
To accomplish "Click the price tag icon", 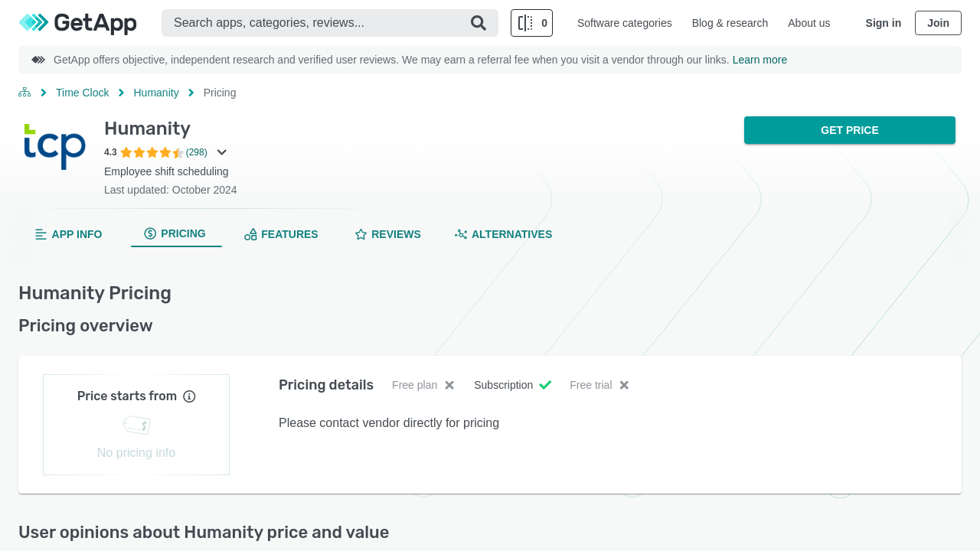I will tap(136, 425).
